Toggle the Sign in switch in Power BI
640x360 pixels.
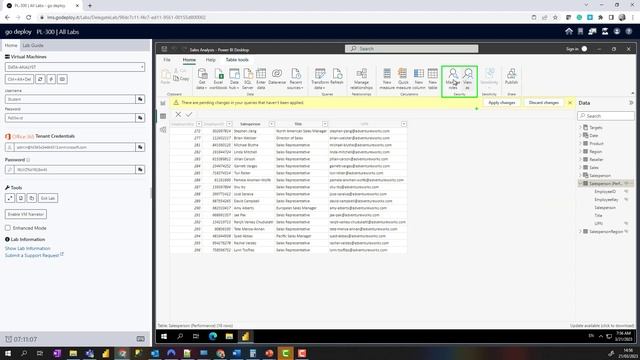(x=584, y=49)
